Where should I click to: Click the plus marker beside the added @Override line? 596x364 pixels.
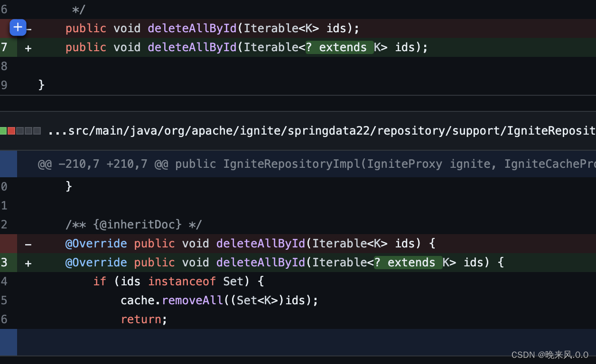pos(28,263)
